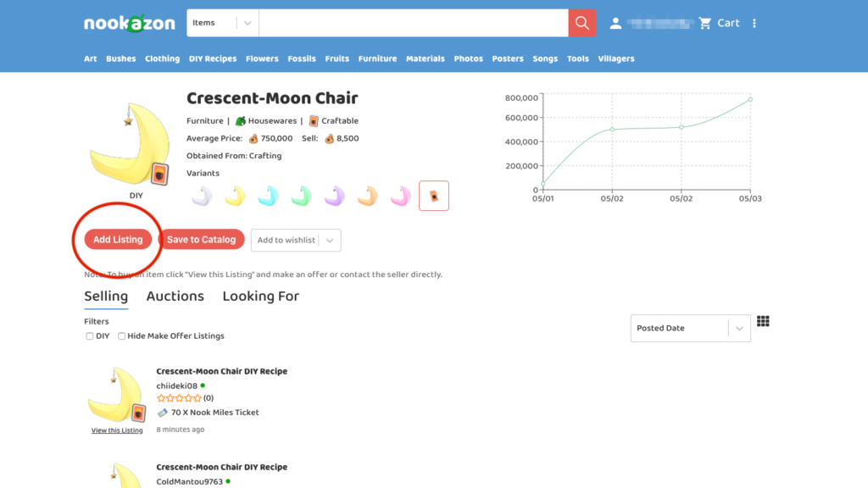Open View this Listing link for chiideki08
Image resolution: width=868 pixels, height=488 pixels.
tap(117, 430)
